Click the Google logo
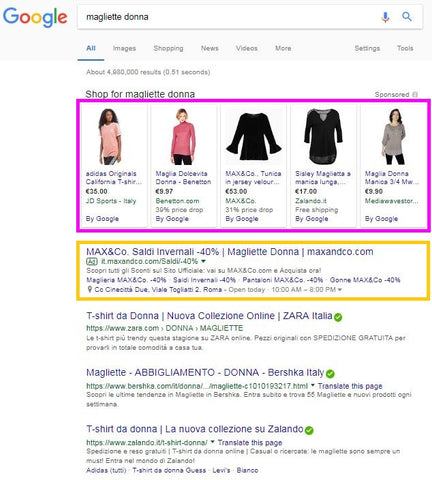432x480 pixels. [35, 17]
